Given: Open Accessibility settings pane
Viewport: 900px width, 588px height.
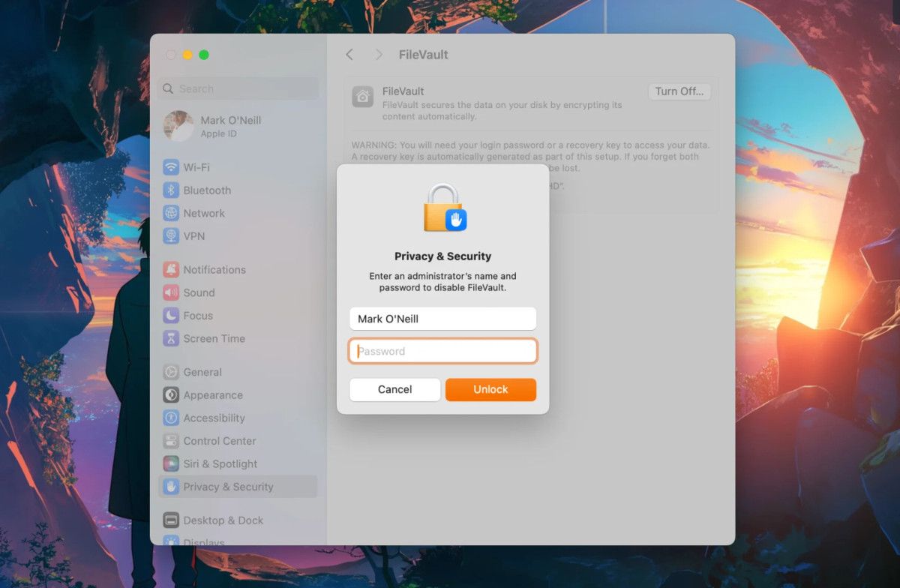Looking at the screenshot, I should click(x=214, y=418).
